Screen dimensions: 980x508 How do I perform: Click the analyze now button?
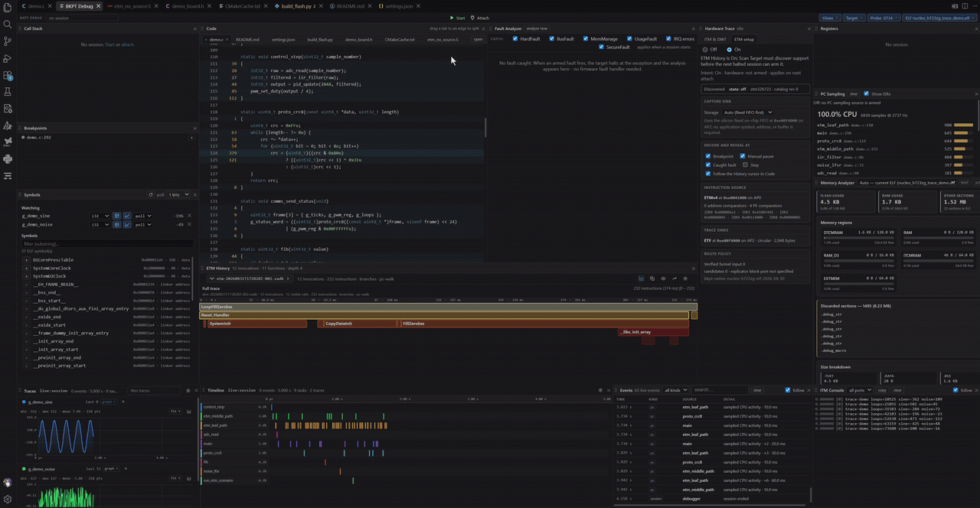click(537, 28)
